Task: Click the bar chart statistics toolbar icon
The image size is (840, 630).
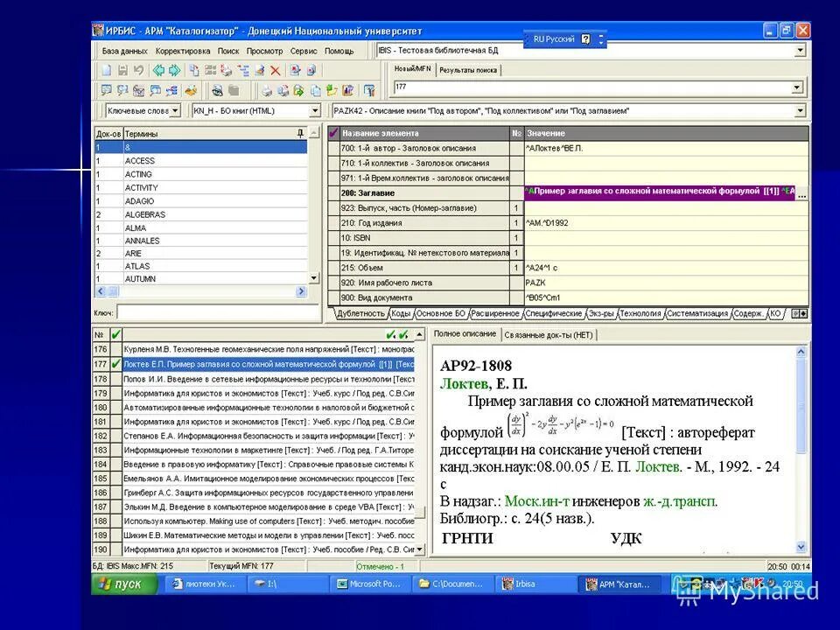Action: coord(347,90)
